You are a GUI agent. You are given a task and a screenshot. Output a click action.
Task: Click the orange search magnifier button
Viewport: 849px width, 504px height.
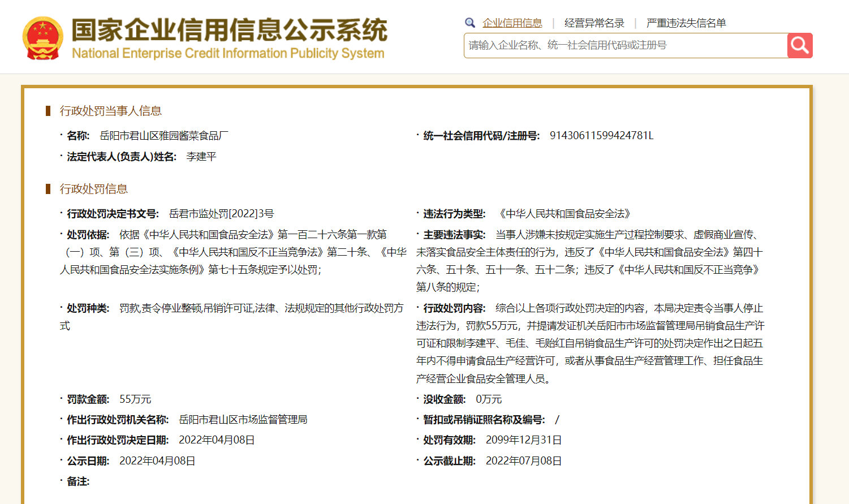pyautogui.click(x=799, y=45)
